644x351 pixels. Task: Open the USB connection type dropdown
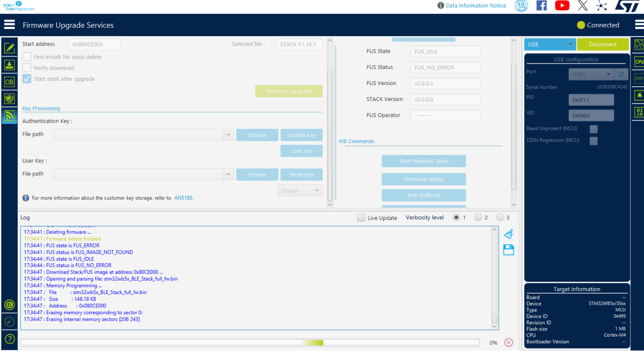coord(550,44)
